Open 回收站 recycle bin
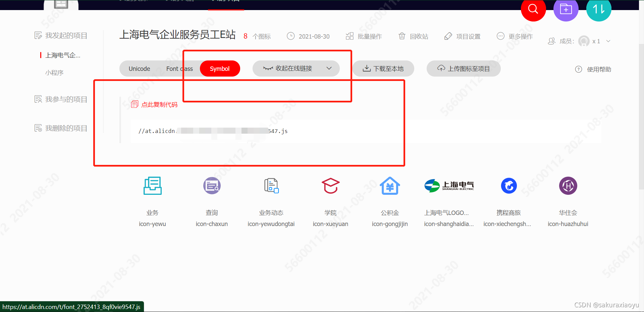The height and width of the screenshot is (312, 644). tap(413, 36)
